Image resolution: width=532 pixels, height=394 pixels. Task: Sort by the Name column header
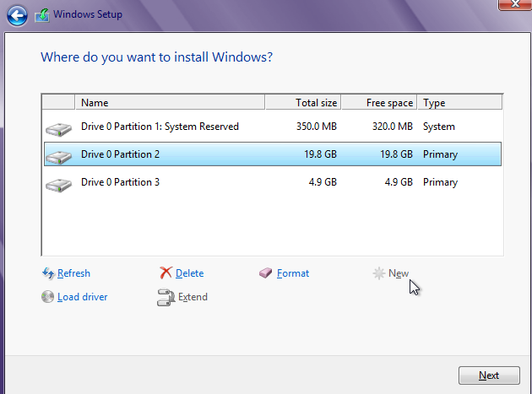click(170, 102)
